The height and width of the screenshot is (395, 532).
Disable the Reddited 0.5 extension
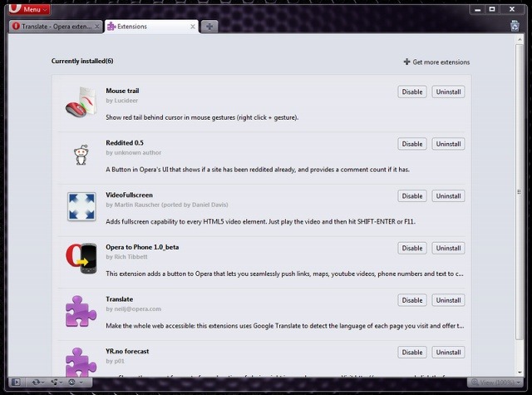(412, 144)
